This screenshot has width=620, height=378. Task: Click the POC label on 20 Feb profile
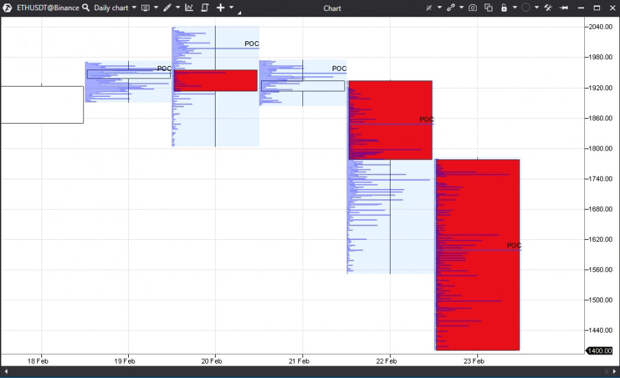pos(251,43)
